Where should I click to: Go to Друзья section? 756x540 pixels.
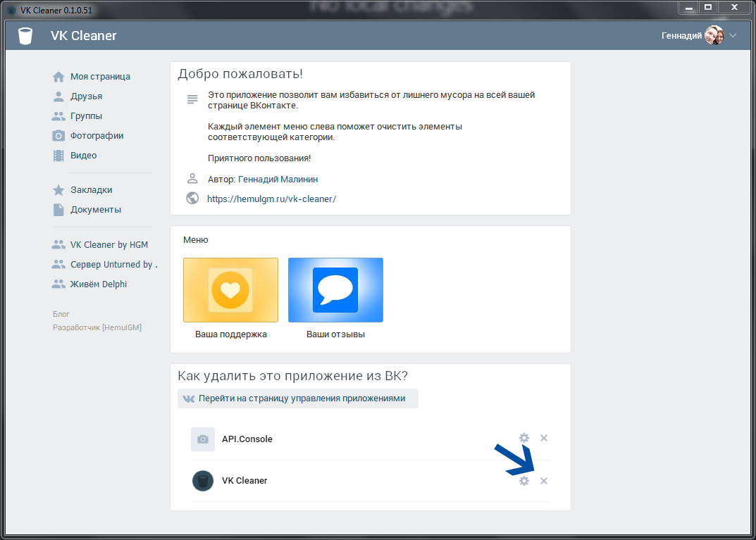86,96
